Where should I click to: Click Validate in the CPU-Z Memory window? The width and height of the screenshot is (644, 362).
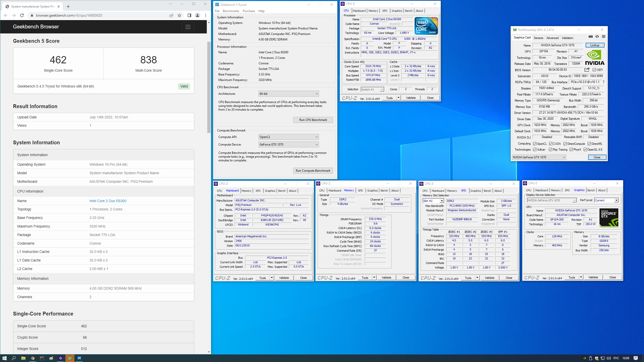coord(386,278)
